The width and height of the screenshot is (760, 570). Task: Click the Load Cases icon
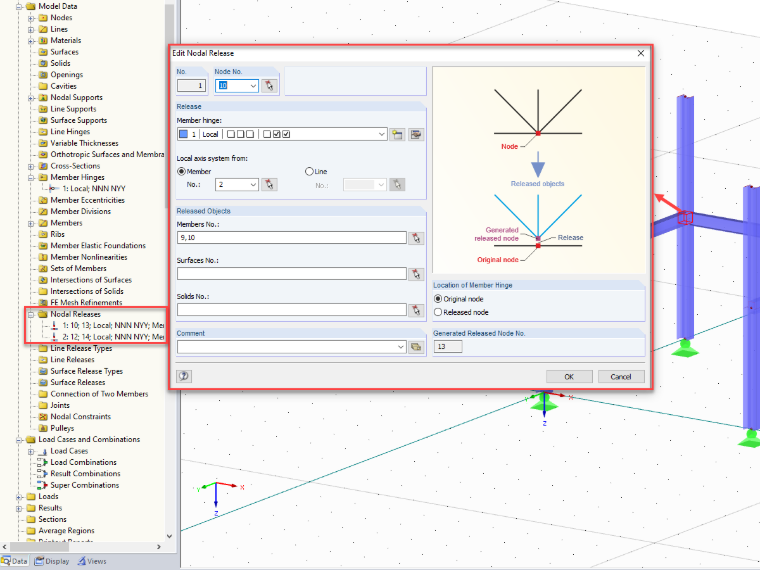[43, 451]
